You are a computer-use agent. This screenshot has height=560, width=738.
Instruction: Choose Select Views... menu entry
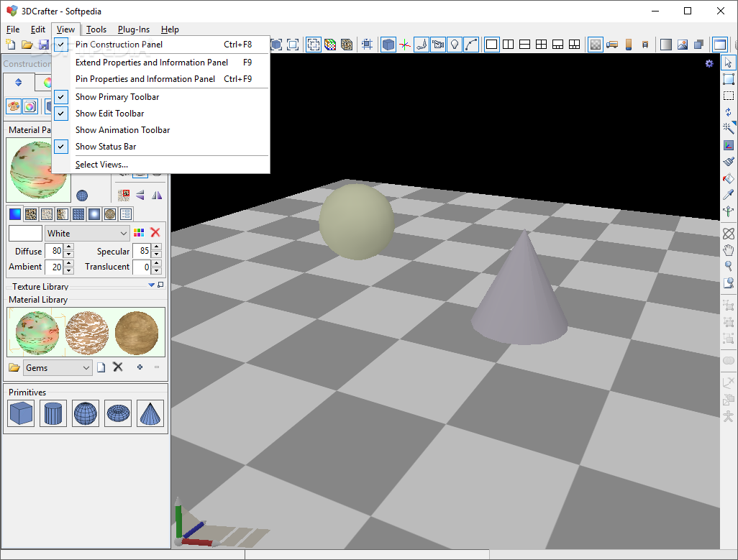(160, 165)
